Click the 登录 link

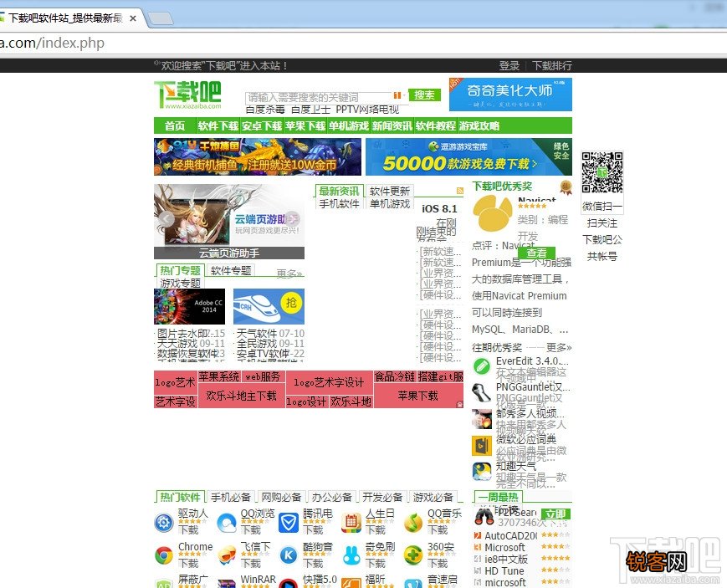coord(509,66)
